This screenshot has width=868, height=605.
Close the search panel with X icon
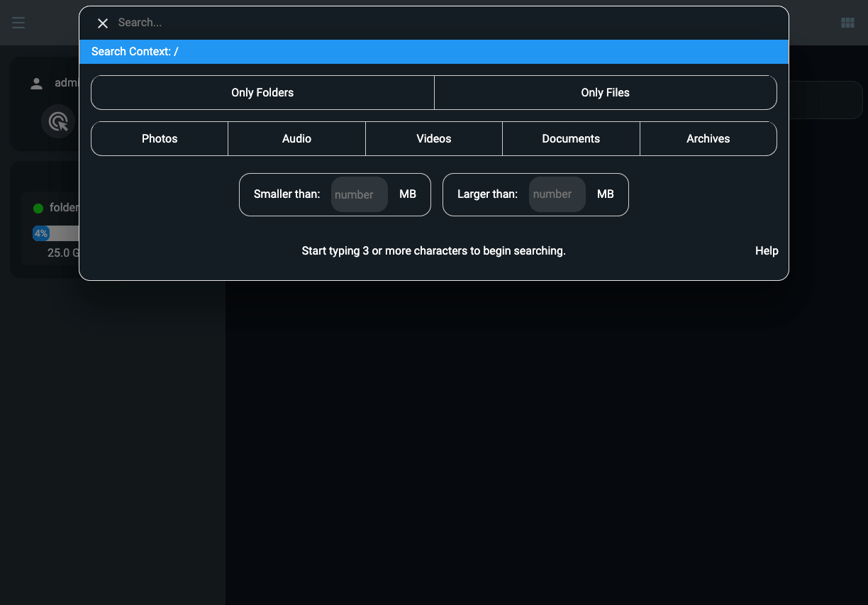(x=103, y=23)
